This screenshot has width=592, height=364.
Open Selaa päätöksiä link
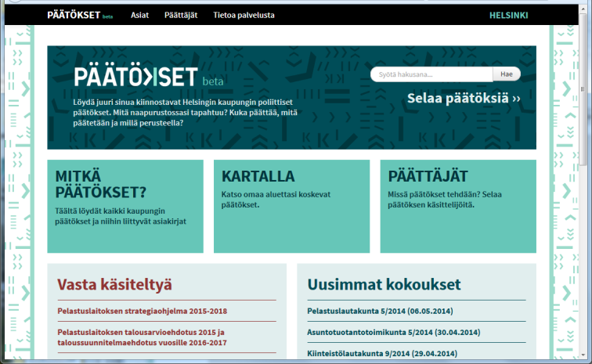(464, 98)
